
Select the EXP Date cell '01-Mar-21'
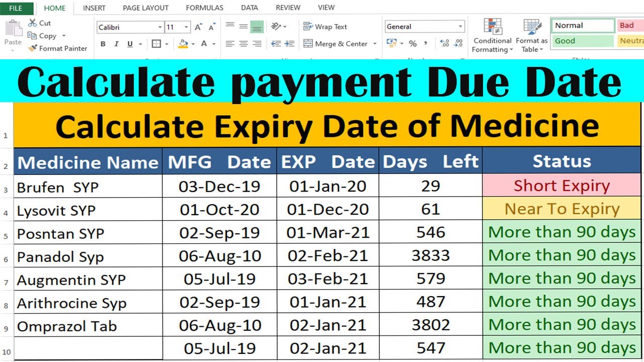point(328,232)
